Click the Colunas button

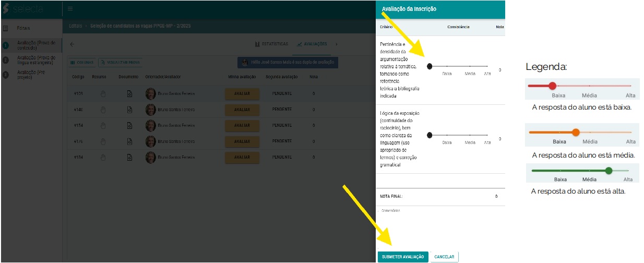[82, 63]
